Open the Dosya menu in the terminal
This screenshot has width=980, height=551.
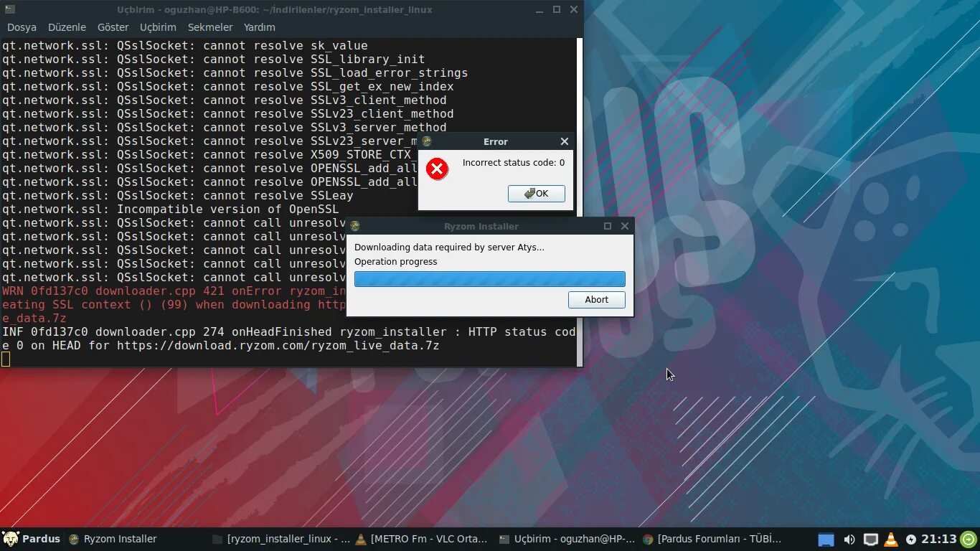tap(22, 27)
